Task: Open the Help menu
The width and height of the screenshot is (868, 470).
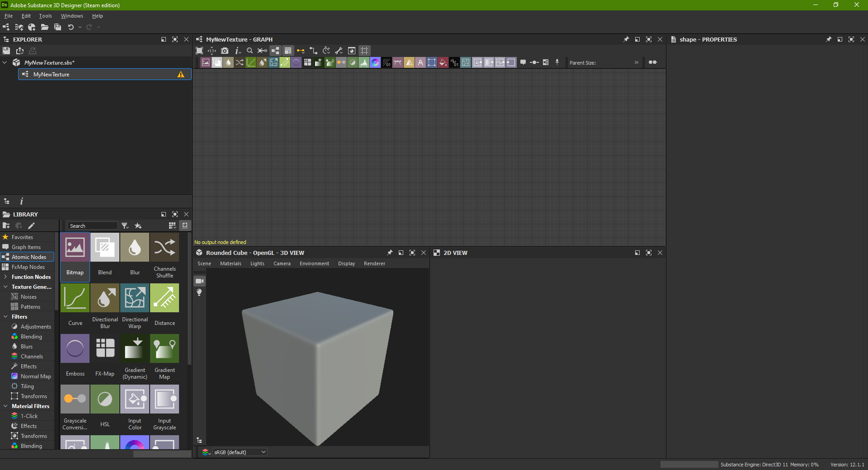Action: (x=97, y=16)
